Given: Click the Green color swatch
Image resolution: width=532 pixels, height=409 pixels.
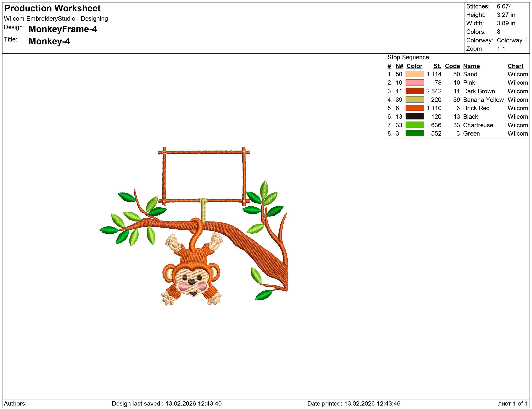Looking at the screenshot, I should point(414,133).
